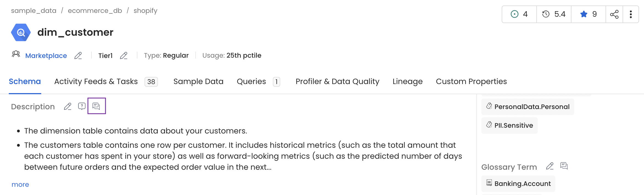Viewport: 644px width, 195px height.
Task: Expand description with the more link
Action: (x=20, y=185)
